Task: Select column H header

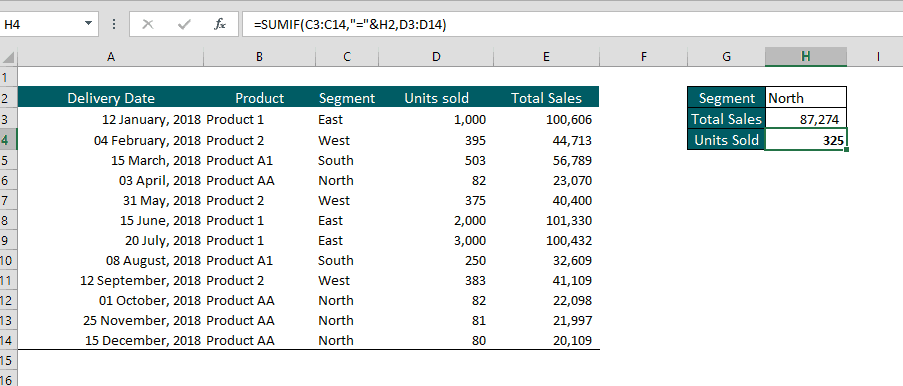Action: [806, 56]
